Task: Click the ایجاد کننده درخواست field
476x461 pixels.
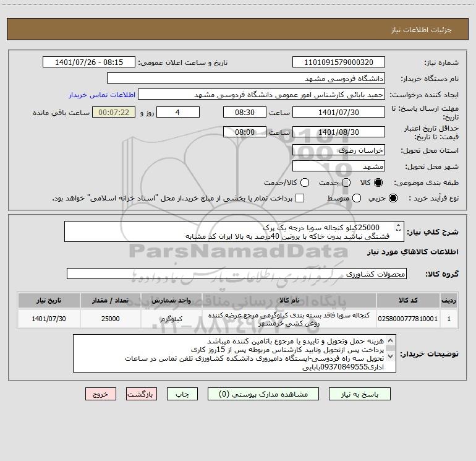Action: (261, 95)
